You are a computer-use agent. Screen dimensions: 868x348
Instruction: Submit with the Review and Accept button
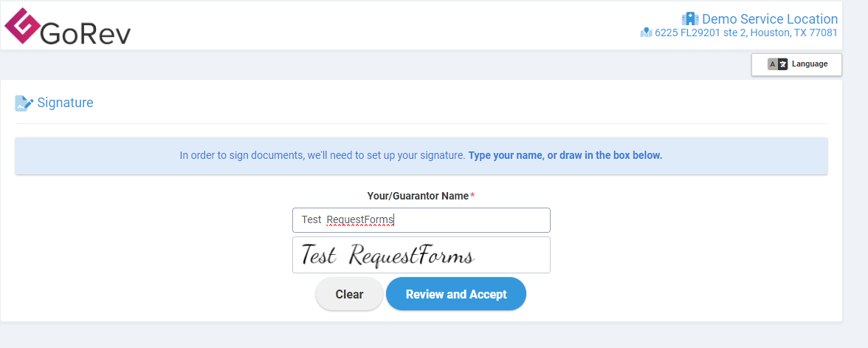point(456,294)
